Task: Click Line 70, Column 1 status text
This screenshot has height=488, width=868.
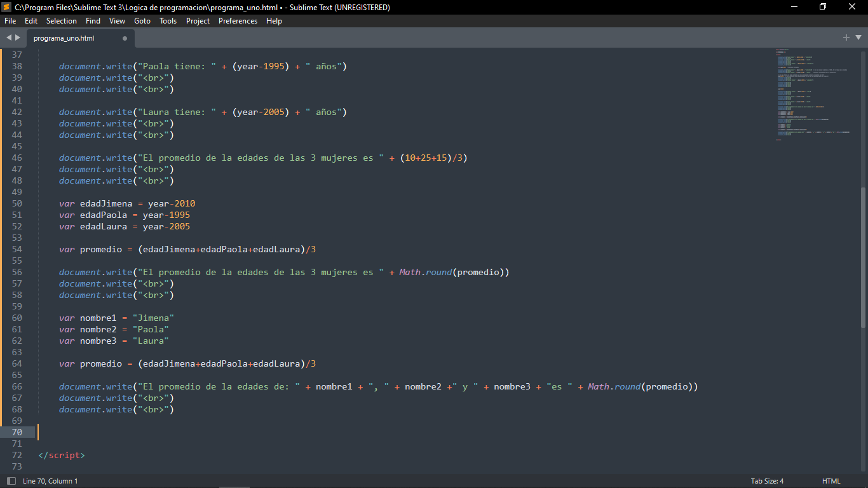Action: coord(50,481)
